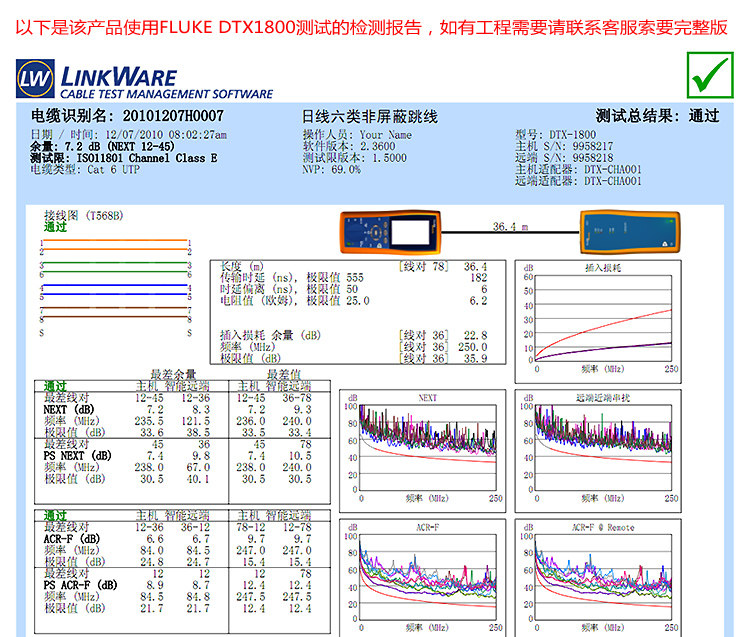Click insertion loss margin value 22.8
Viewport: 750px width, 637px height.
tap(475, 335)
